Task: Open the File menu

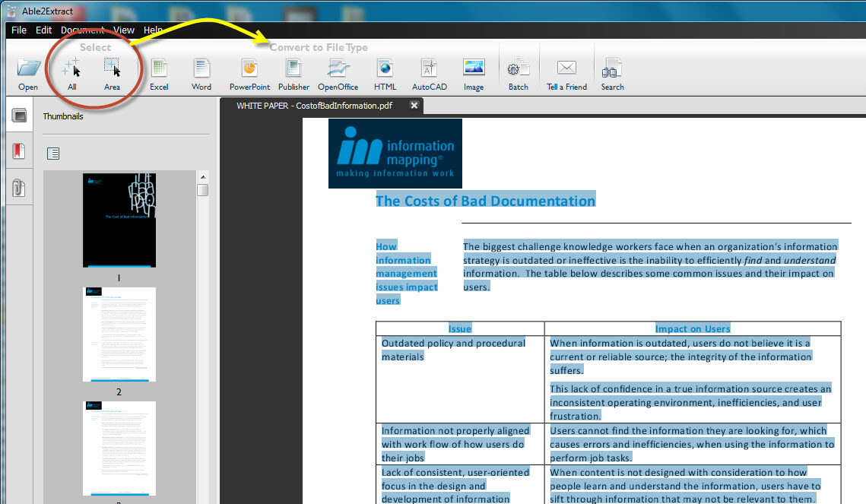Action: pos(19,30)
